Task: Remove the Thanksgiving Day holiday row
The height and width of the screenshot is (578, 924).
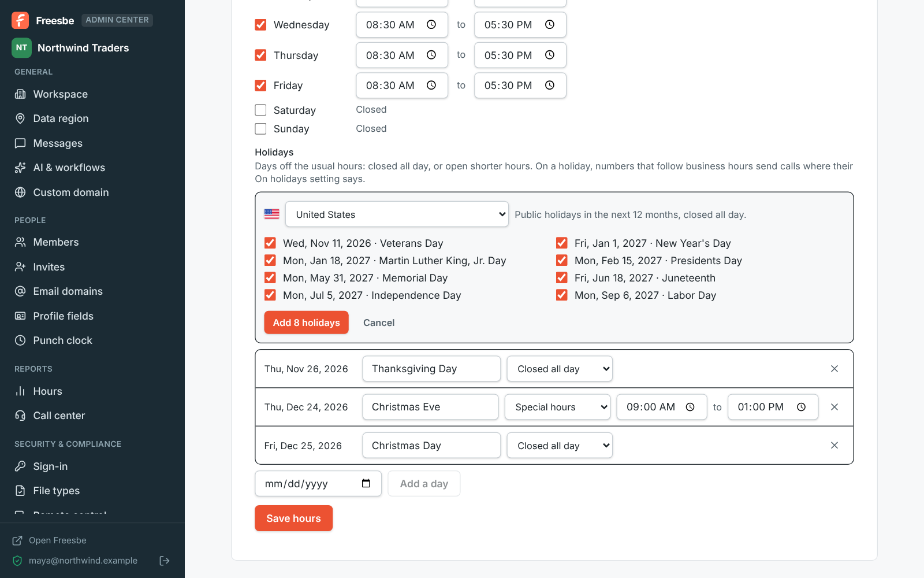Action: (x=834, y=369)
